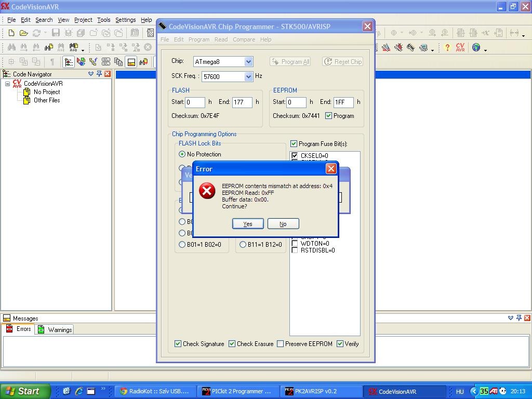
Task: Open the Code Navigator panel dropdown arrow
Action: (90, 74)
